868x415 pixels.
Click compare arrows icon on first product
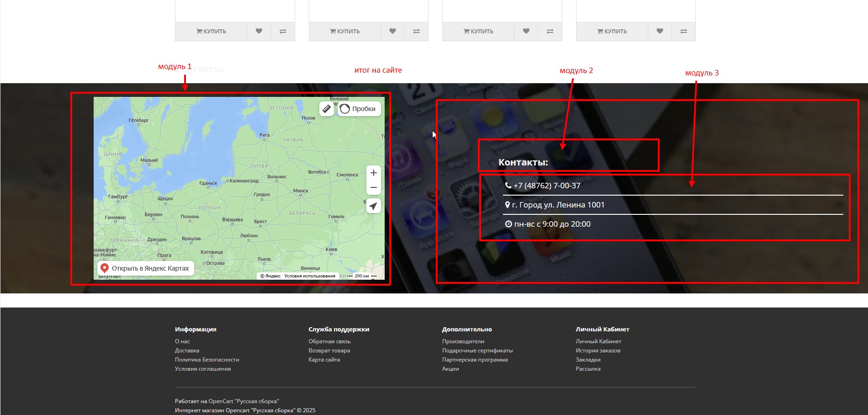(283, 31)
